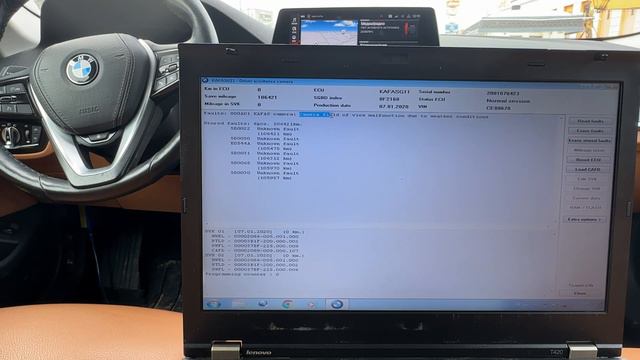Click the Read faults button
640x360 pixels.
590,121
